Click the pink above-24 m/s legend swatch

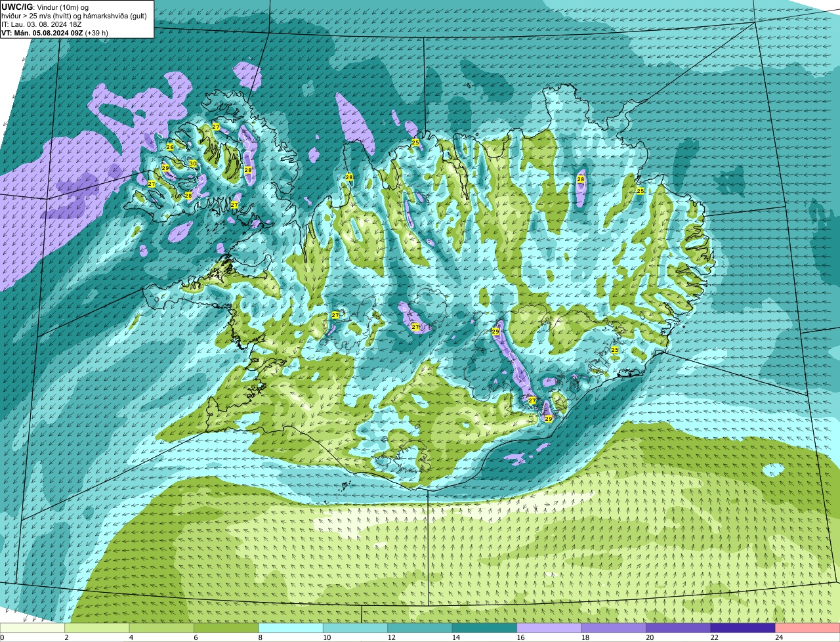point(808,628)
